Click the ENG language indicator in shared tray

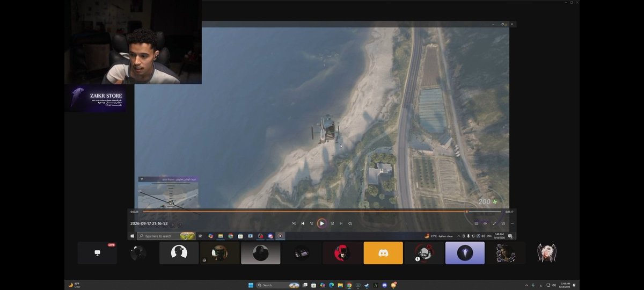click(x=489, y=236)
